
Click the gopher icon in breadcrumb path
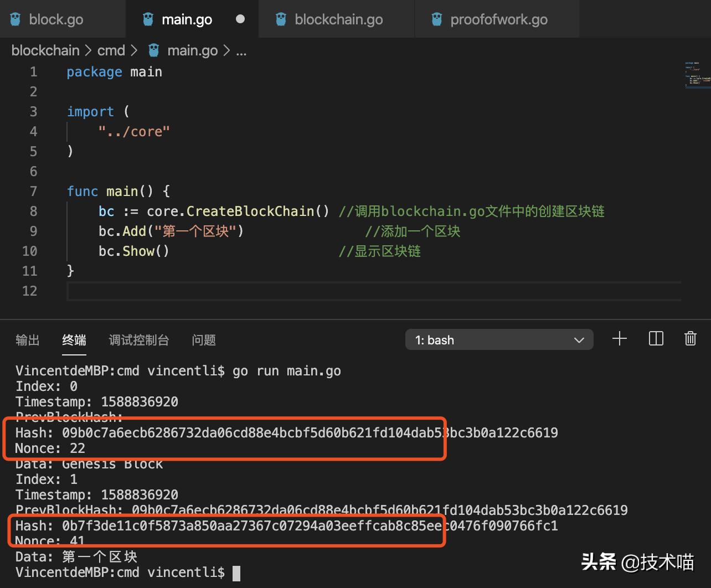[154, 51]
